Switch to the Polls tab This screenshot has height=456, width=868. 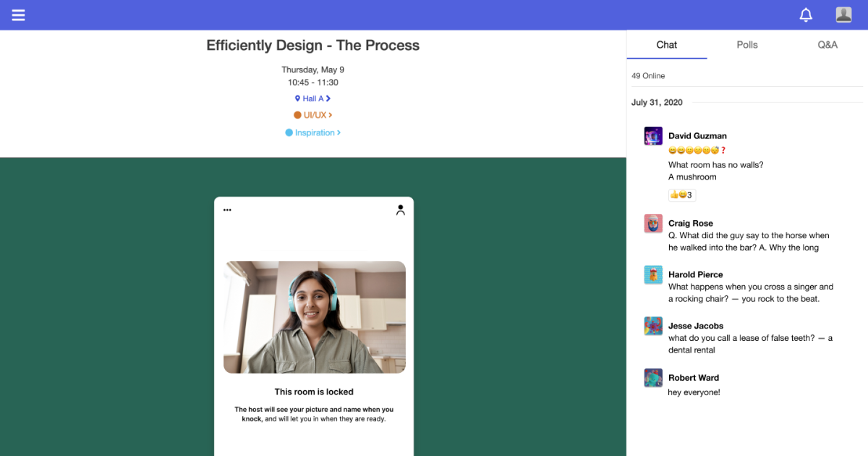coord(746,44)
